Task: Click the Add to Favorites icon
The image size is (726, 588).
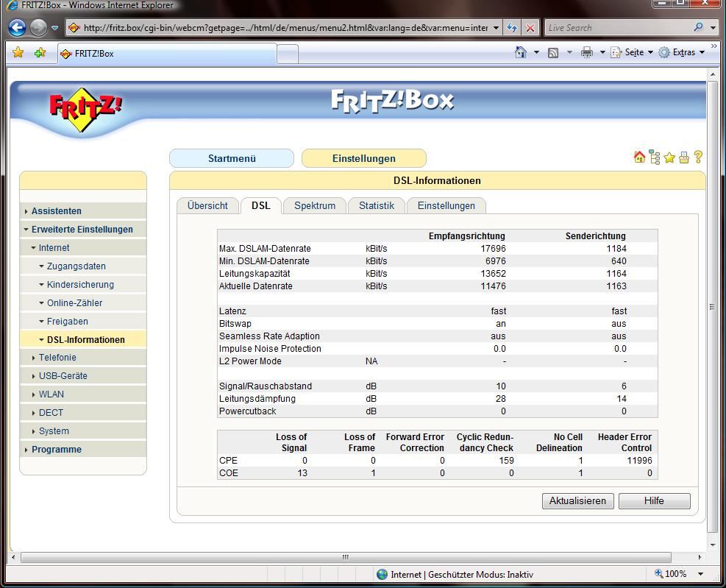Action: click(x=40, y=52)
